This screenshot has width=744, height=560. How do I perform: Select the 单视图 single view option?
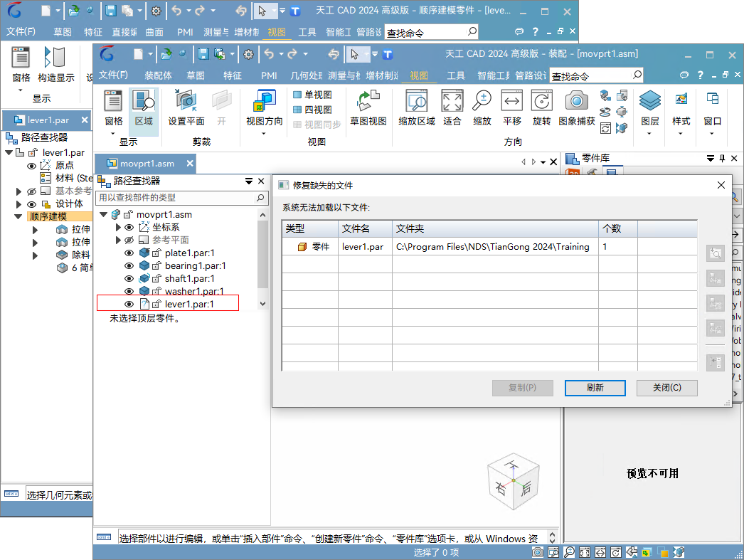click(313, 95)
